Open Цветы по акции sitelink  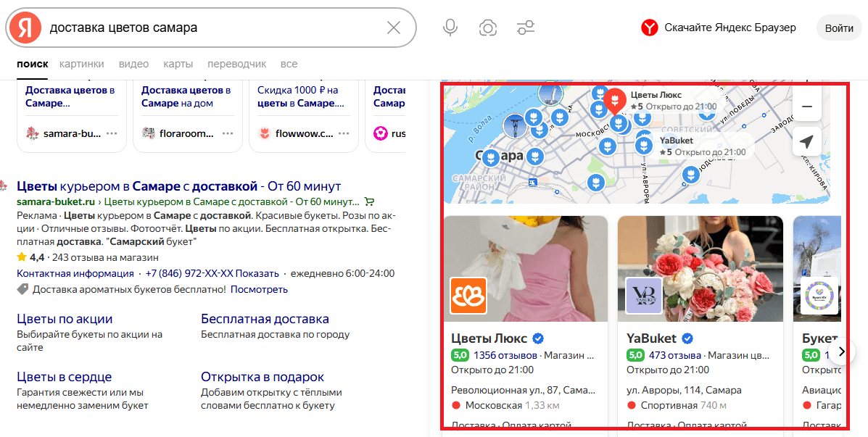tap(65, 319)
